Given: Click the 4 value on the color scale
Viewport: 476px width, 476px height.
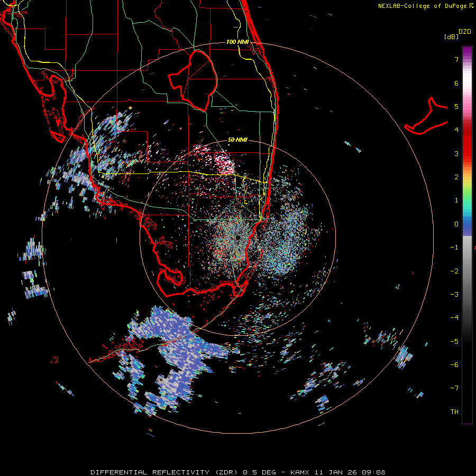Looking at the screenshot, I should (x=456, y=130).
